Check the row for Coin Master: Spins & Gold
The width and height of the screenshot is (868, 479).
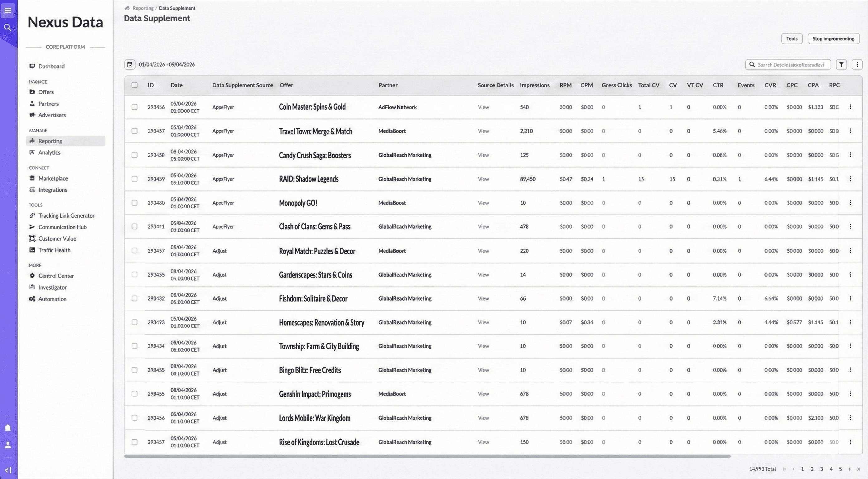(x=135, y=107)
